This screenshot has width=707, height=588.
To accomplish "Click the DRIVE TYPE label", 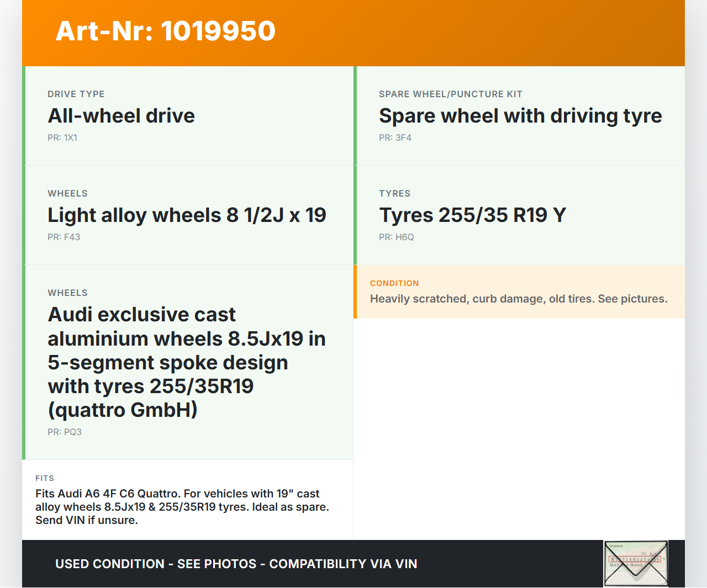I will (x=76, y=94).
